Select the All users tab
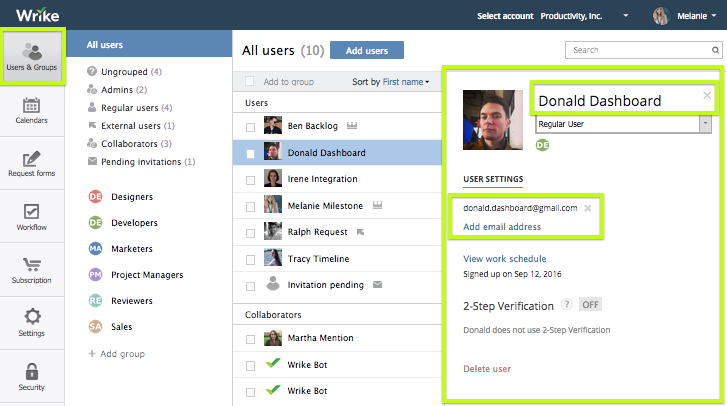The image size is (727, 406). [149, 44]
